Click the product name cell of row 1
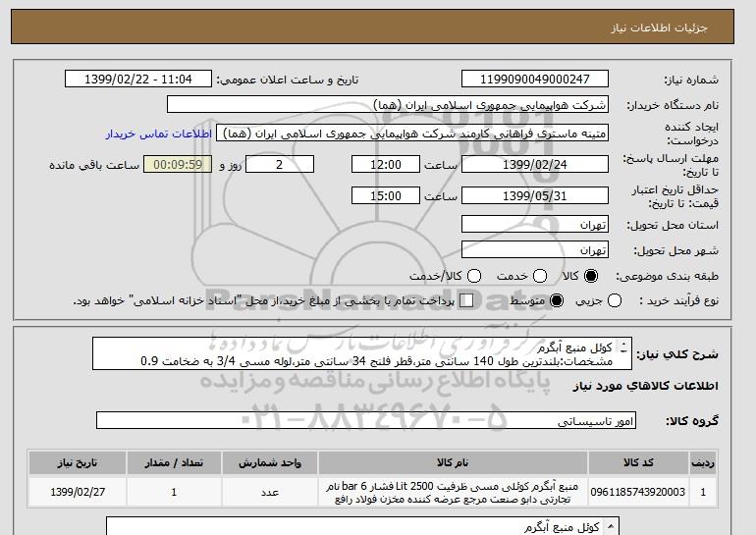This screenshot has height=535, width=756. pos(453,493)
